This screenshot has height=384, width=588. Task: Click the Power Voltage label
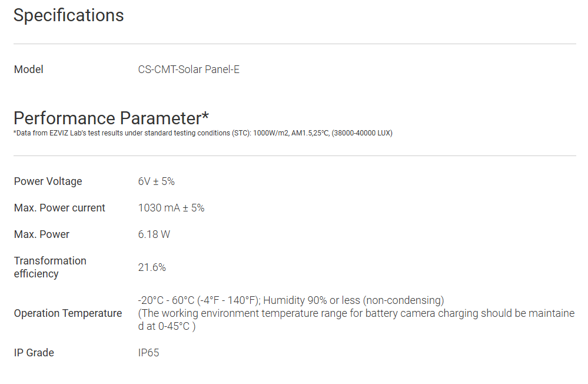[x=48, y=181]
